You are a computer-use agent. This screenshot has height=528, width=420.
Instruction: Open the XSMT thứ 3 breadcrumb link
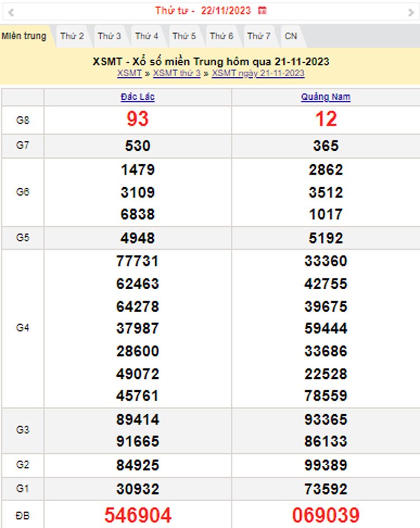click(x=176, y=73)
